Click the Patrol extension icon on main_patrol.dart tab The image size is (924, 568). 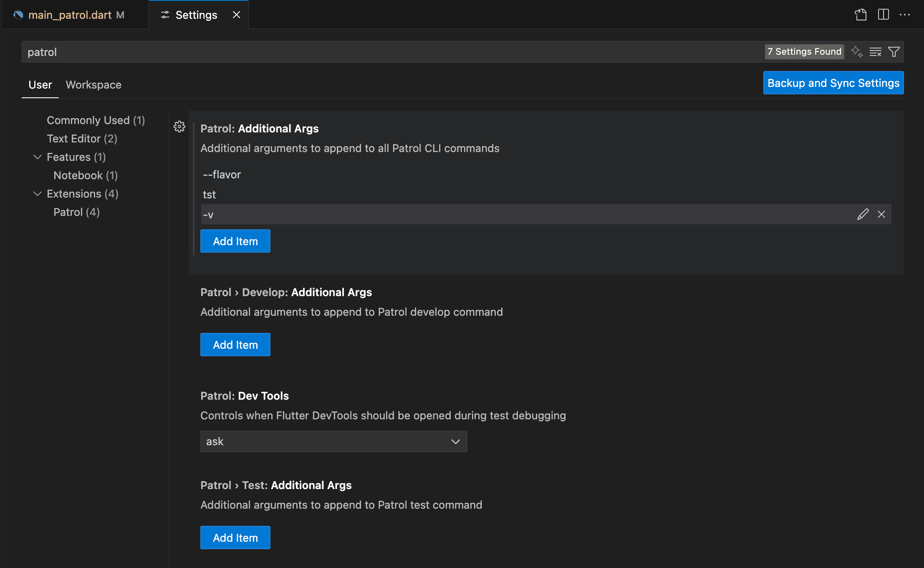click(18, 15)
